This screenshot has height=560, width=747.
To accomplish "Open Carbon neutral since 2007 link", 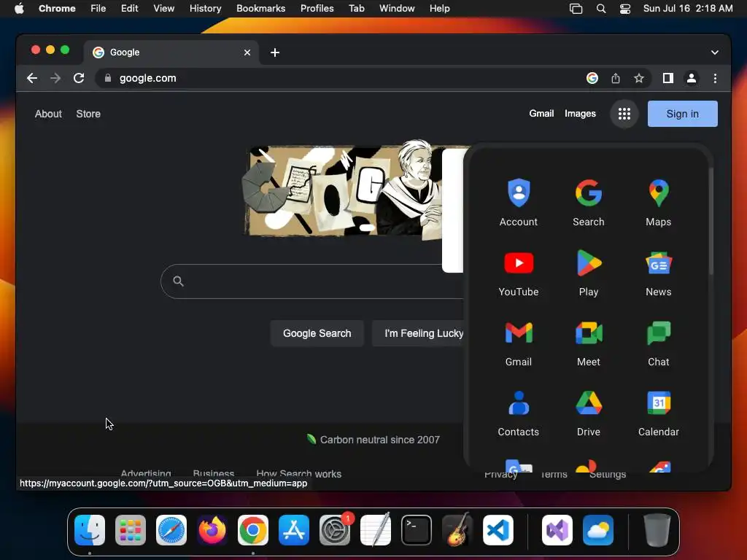I will 373,440.
